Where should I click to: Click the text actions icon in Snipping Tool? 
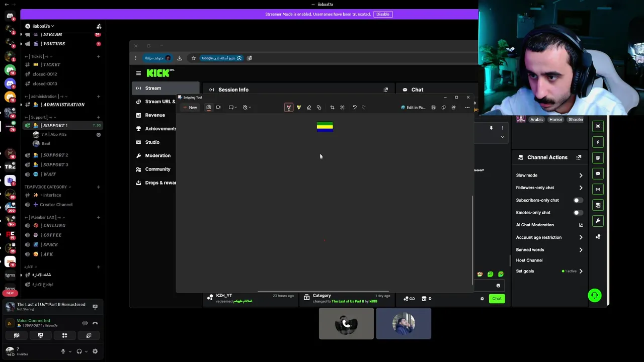point(342,107)
